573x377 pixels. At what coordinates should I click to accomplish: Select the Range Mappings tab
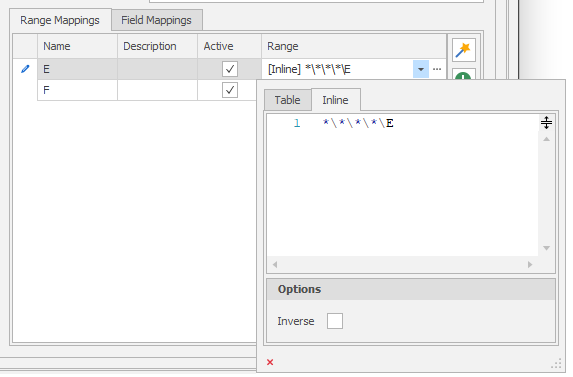[x=60, y=20]
